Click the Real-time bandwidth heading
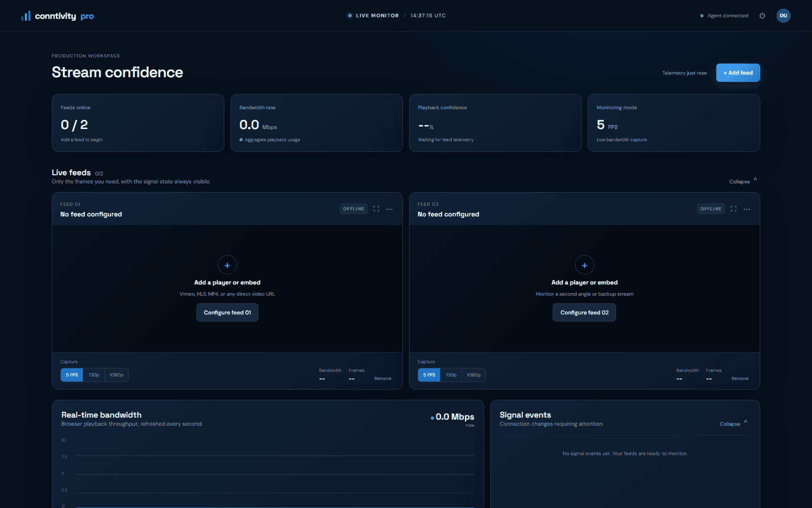 [x=101, y=415]
